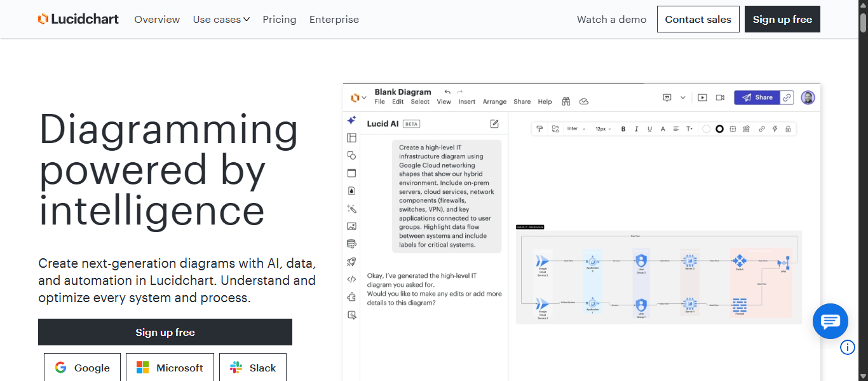Open the integrations puzzle-piece sidebar icon
The image size is (868, 381).
351,296
